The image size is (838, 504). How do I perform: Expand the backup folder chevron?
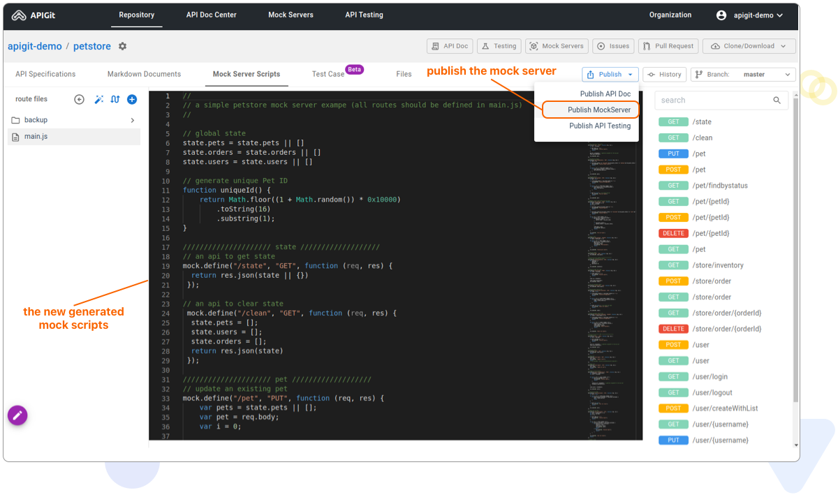[133, 120]
